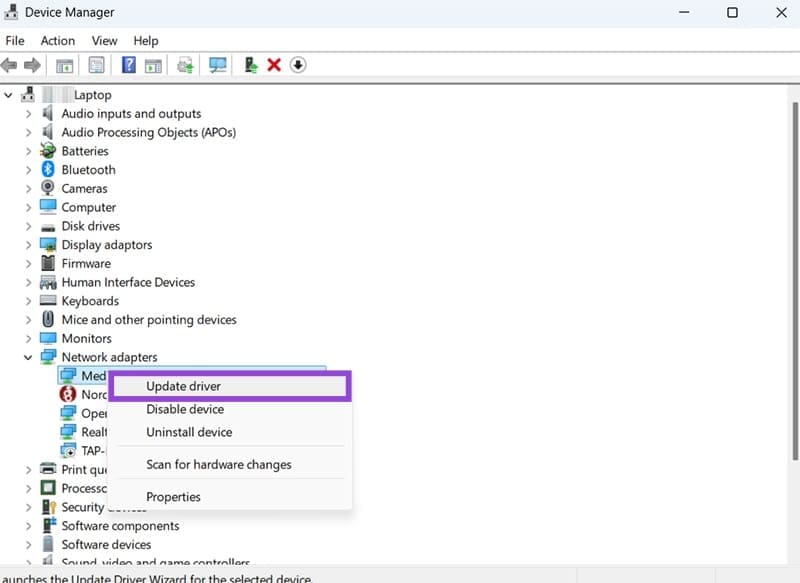
Task: Open the Action menu
Action: (57, 41)
